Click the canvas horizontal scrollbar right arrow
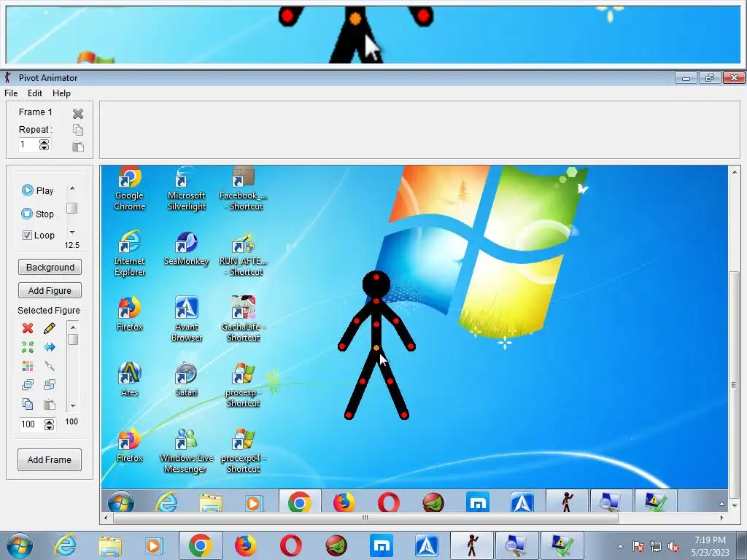 click(x=721, y=518)
